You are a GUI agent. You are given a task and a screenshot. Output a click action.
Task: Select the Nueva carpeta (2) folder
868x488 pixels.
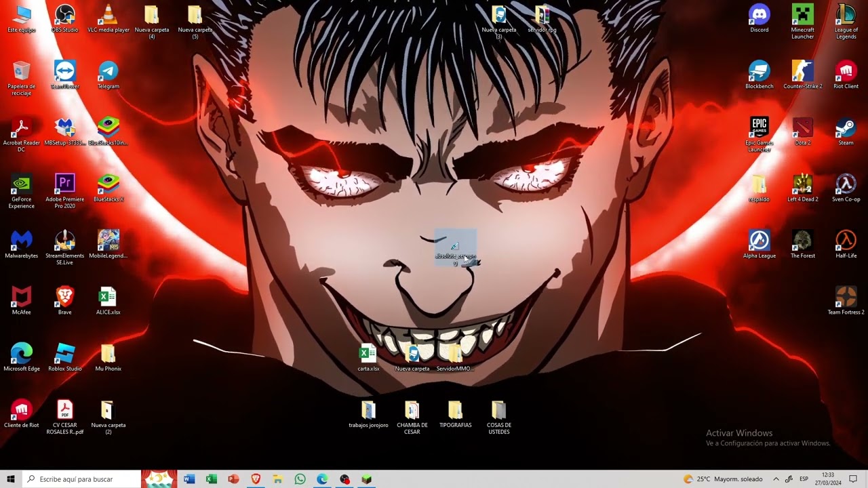[108, 418]
